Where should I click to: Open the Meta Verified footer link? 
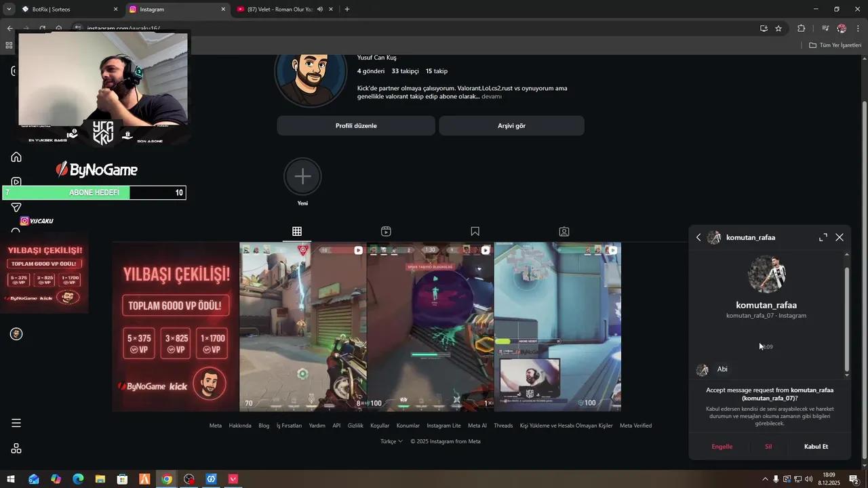pyautogui.click(x=636, y=426)
